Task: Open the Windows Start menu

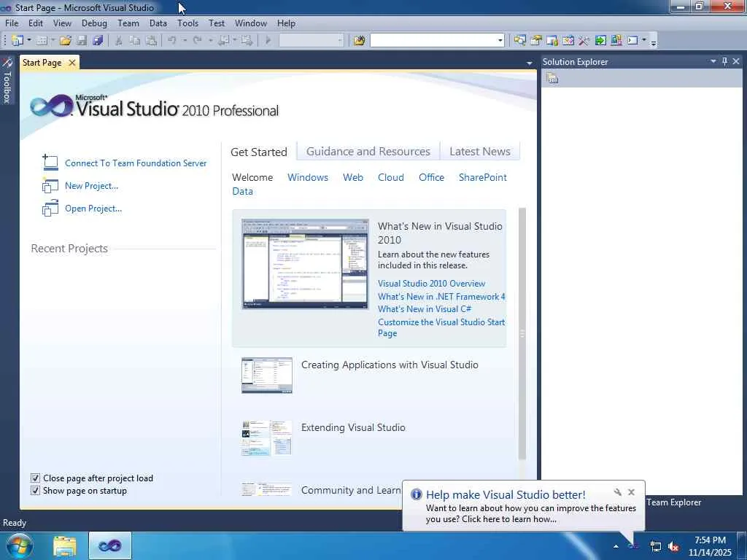Action: point(20,546)
